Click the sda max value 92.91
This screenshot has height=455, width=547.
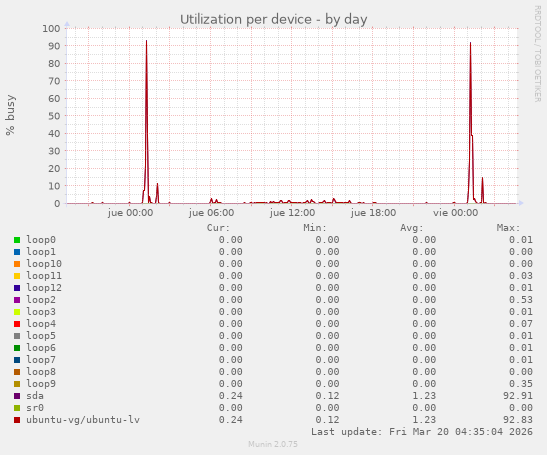(x=518, y=396)
